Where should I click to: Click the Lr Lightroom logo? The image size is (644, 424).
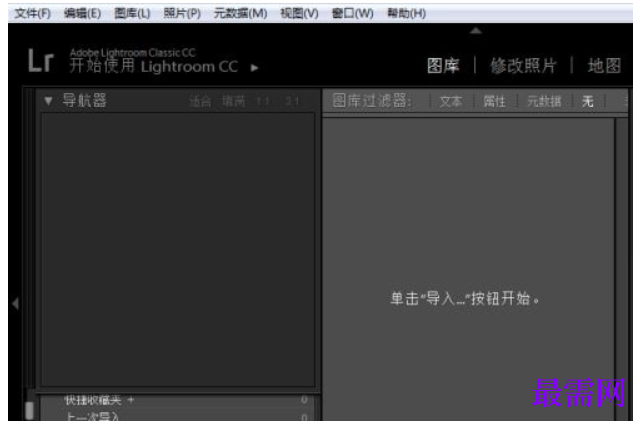pos(41,61)
